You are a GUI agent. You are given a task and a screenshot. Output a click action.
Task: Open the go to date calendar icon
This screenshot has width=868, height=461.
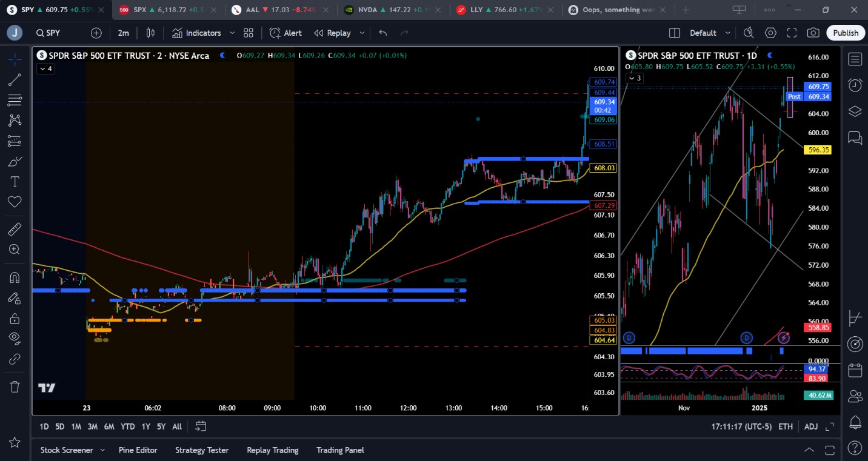[x=201, y=426]
